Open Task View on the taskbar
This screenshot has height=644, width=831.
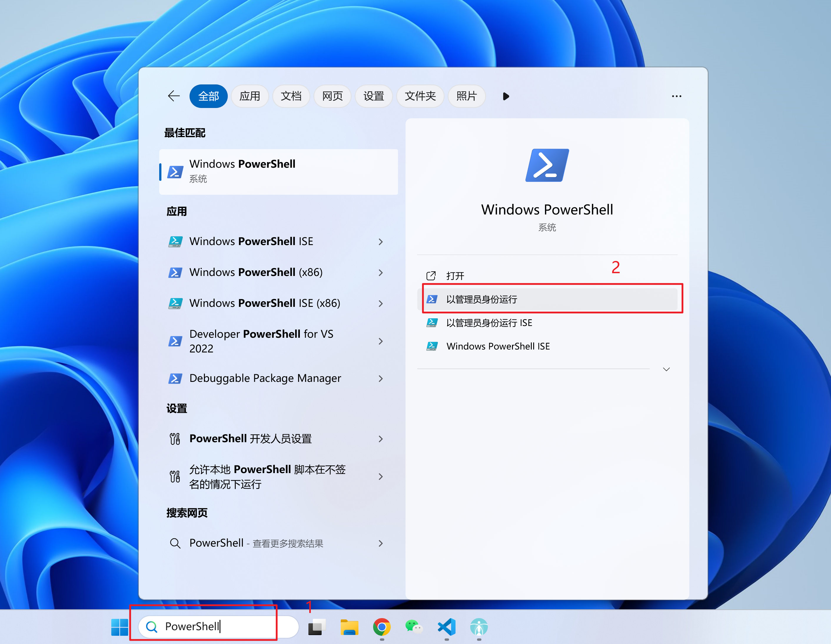[x=317, y=627]
